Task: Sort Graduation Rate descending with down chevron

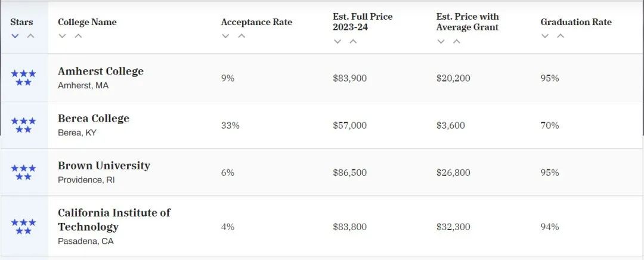Action: pyautogui.click(x=544, y=36)
